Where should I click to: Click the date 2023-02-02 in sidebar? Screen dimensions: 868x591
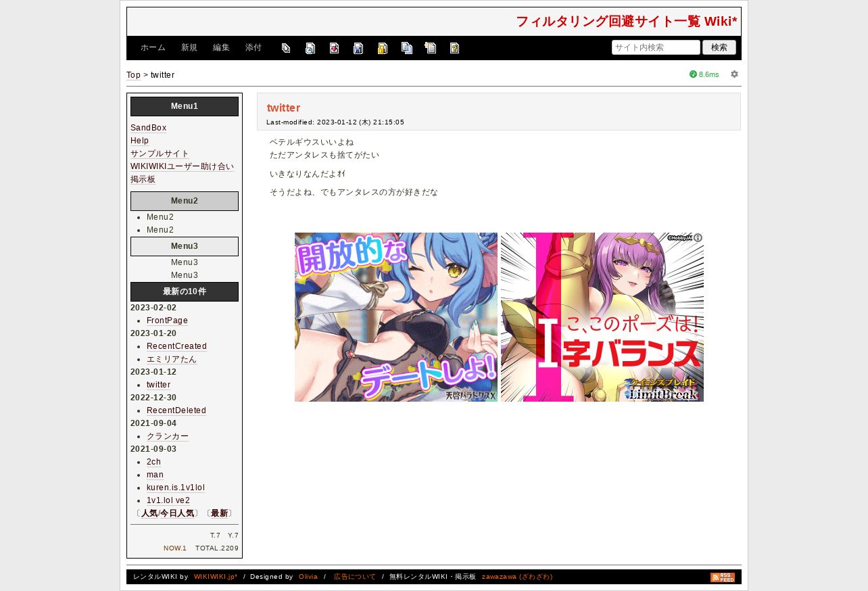[153, 308]
